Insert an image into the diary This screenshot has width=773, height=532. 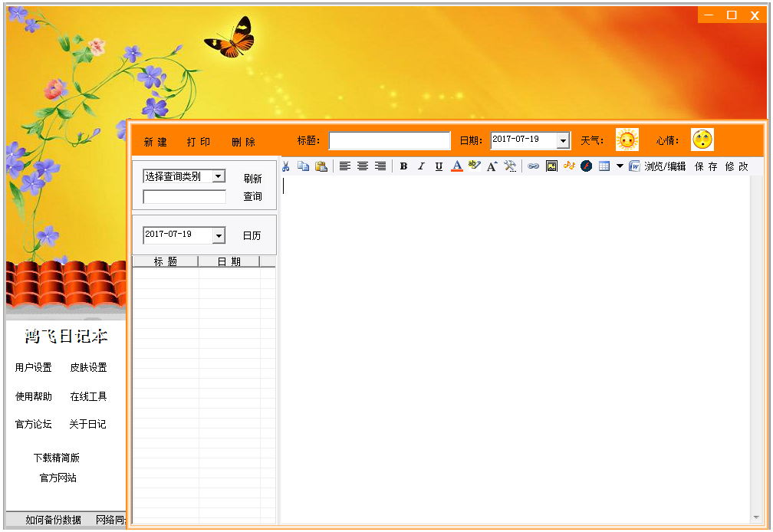tap(551, 166)
